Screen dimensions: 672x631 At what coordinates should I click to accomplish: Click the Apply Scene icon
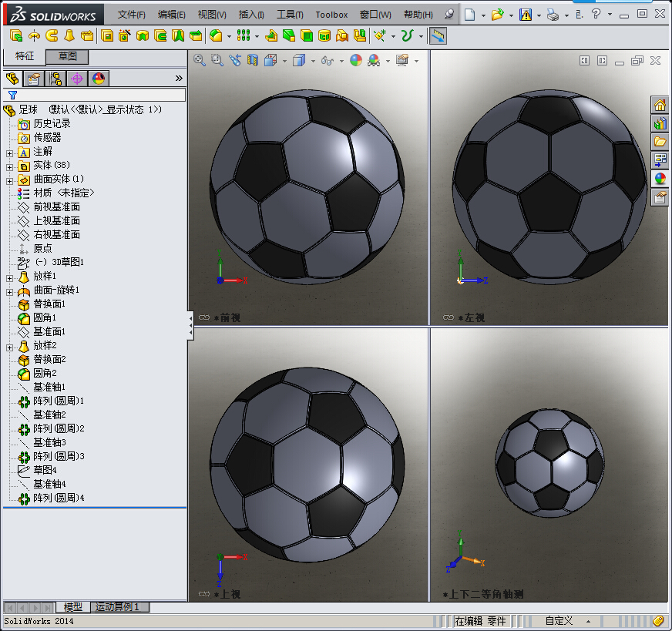(374, 60)
